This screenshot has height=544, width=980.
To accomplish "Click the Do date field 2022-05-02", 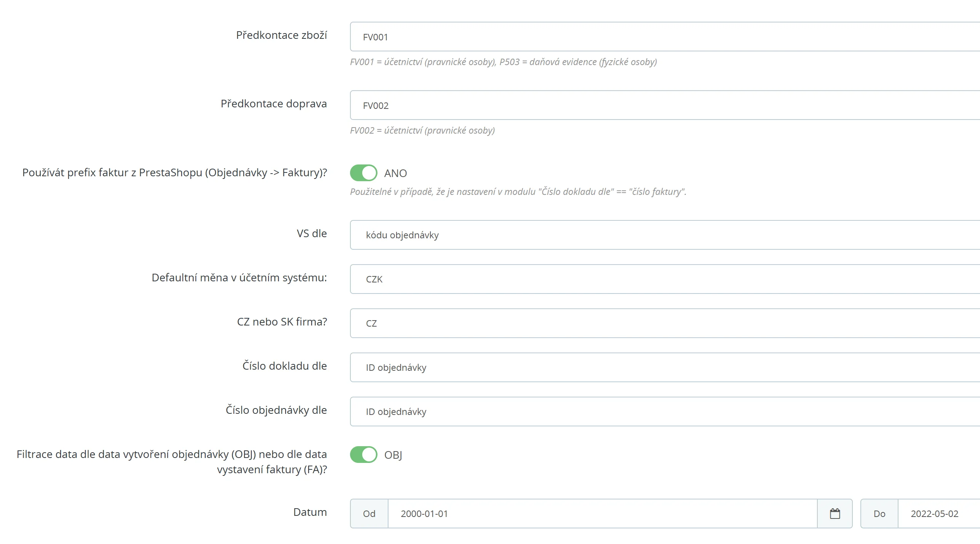I will tap(937, 514).
